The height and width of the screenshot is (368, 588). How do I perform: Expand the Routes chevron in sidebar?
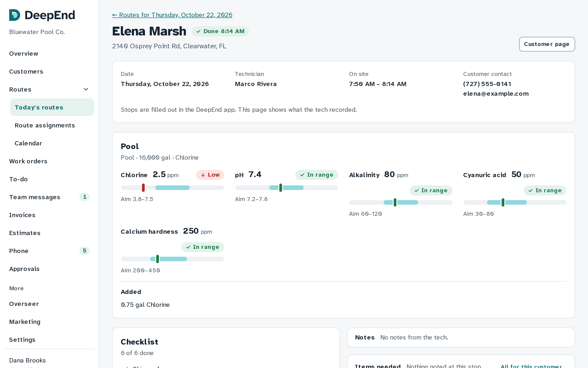click(x=86, y=89)
